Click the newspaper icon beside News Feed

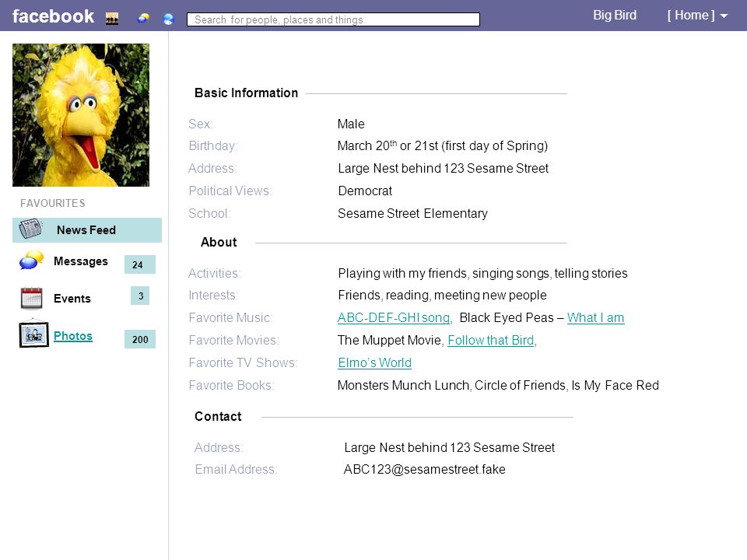tap(30, 229)
